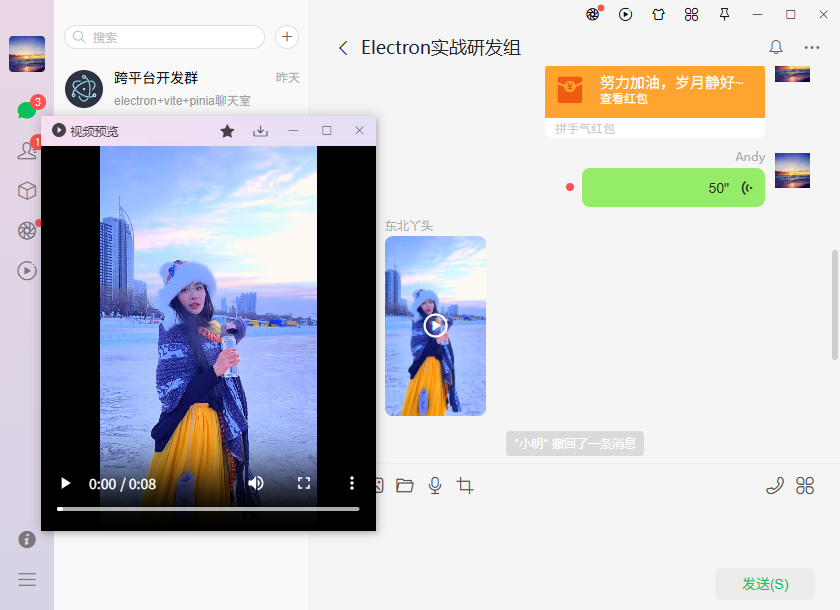Select the screenshot/crop tool in the chat toolbar
840x610 pixels.
click(464, 485)
